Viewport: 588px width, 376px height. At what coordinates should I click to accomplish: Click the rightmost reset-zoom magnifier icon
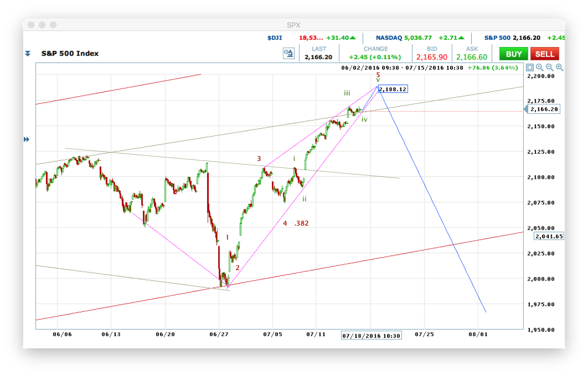coord(559,68)
